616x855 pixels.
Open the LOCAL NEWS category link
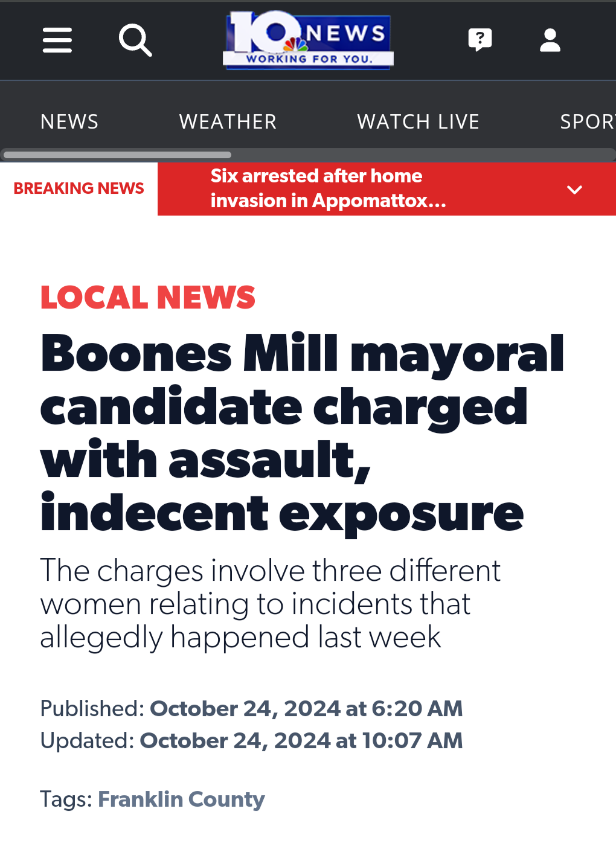pos(148,298)
